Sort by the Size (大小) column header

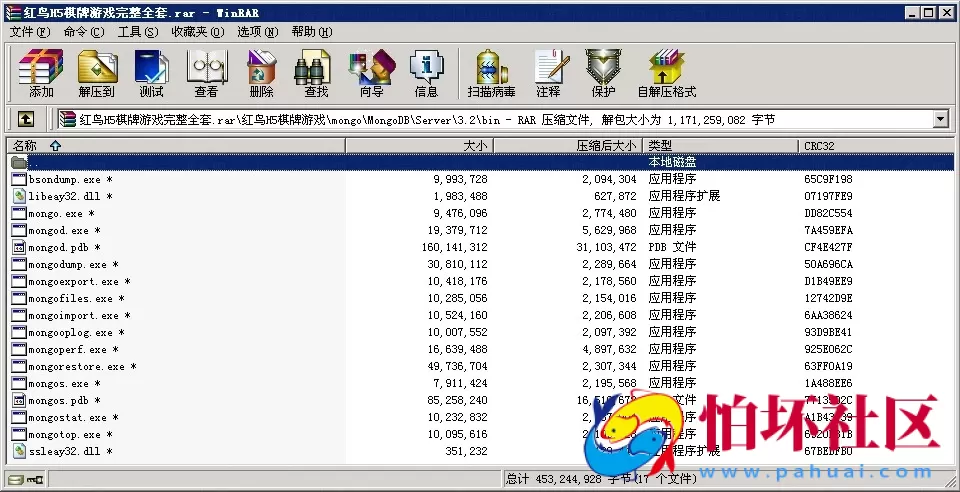(420, 146)
